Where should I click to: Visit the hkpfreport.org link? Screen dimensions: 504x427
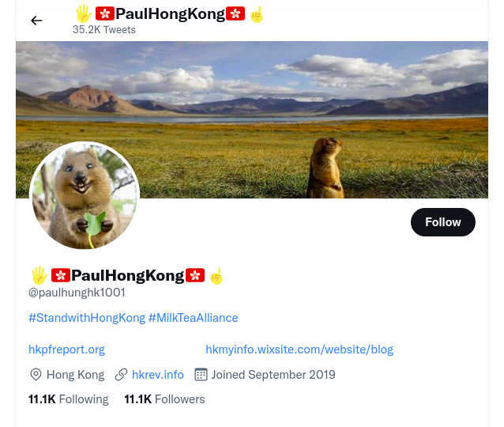coord(66,350)
